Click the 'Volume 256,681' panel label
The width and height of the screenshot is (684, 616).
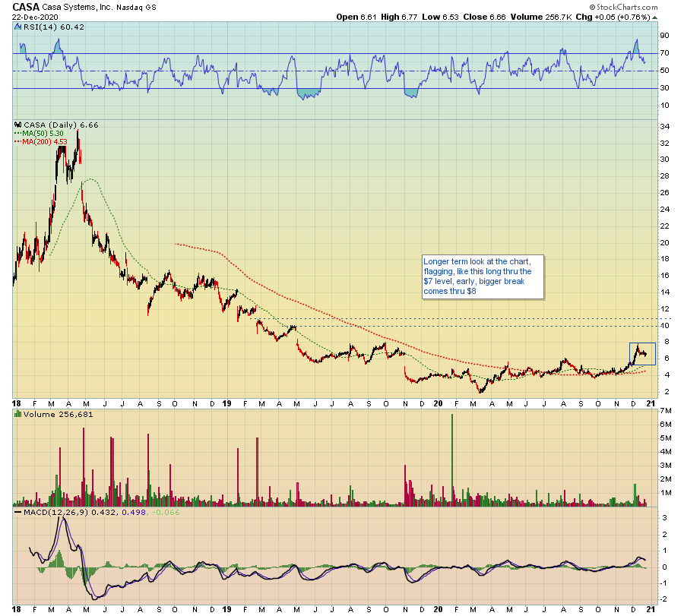click(x=58, y=414)
